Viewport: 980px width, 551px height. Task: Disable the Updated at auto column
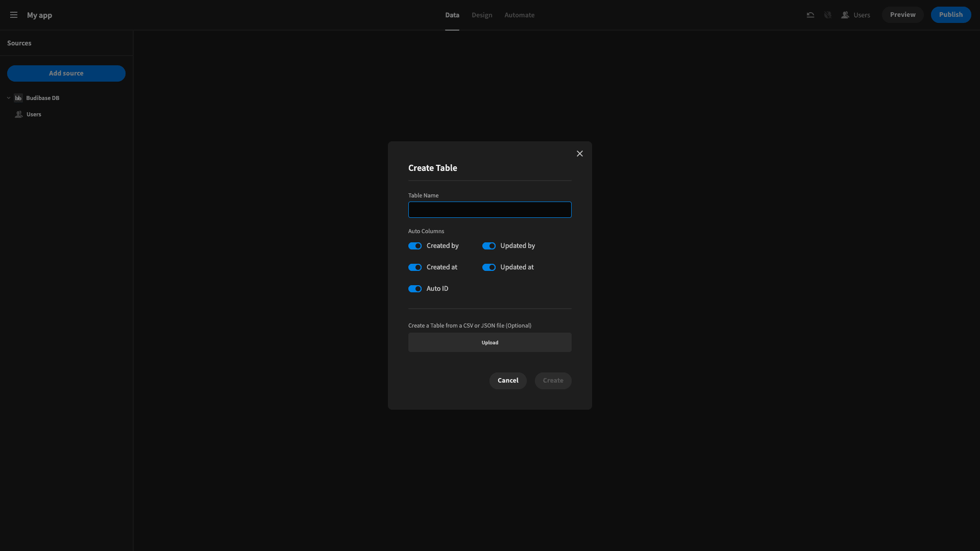[489, 267]
